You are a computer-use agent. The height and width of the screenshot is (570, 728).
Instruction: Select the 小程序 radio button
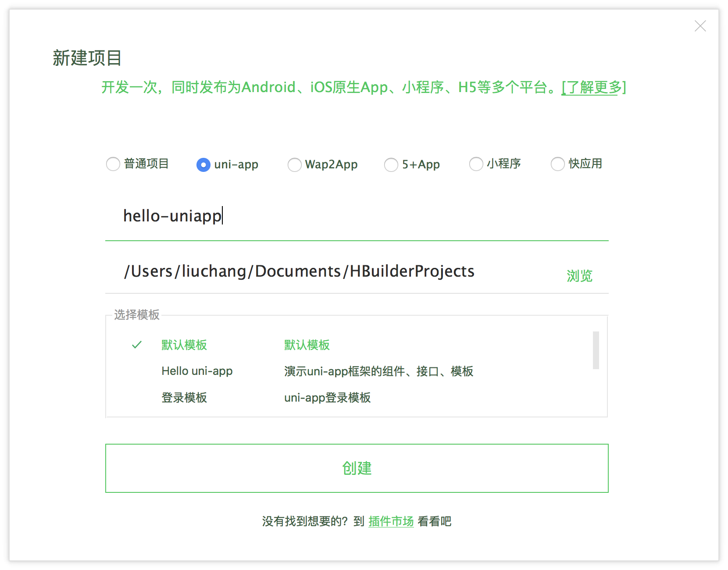point(476,164)
